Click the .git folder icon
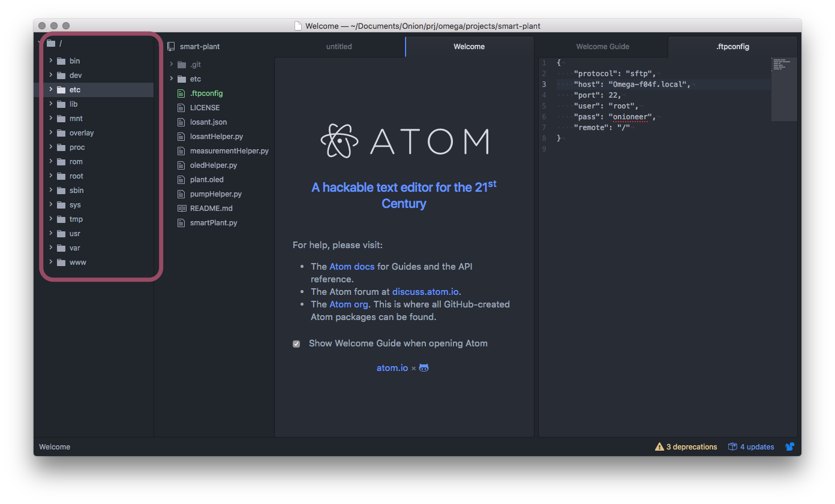The image size is (835, 504). click(x=182, y=65)
